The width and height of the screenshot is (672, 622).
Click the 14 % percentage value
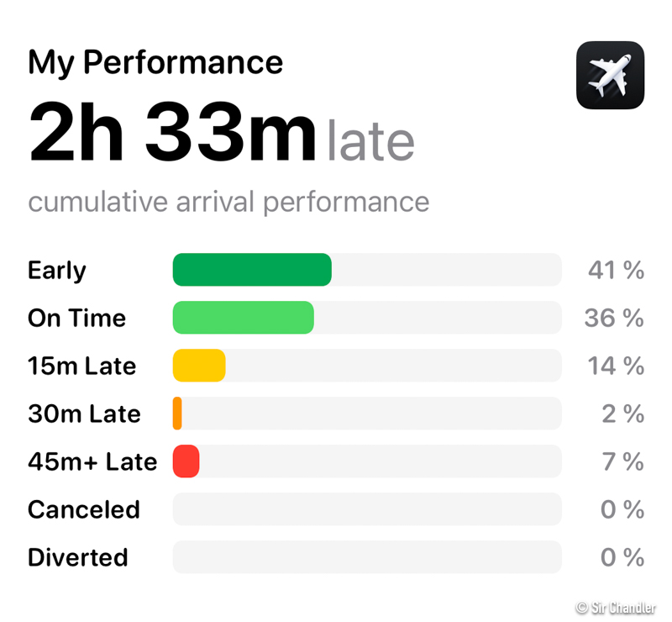tap(616, 366)
